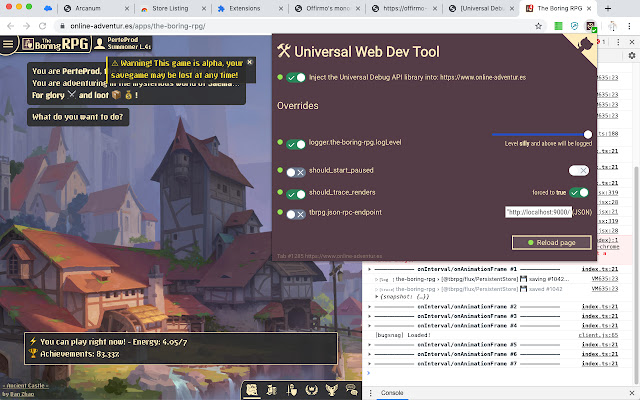Reload the browser page
This screenshot has width=640, height=400.
pyautogui.click(x=42, y=26)
